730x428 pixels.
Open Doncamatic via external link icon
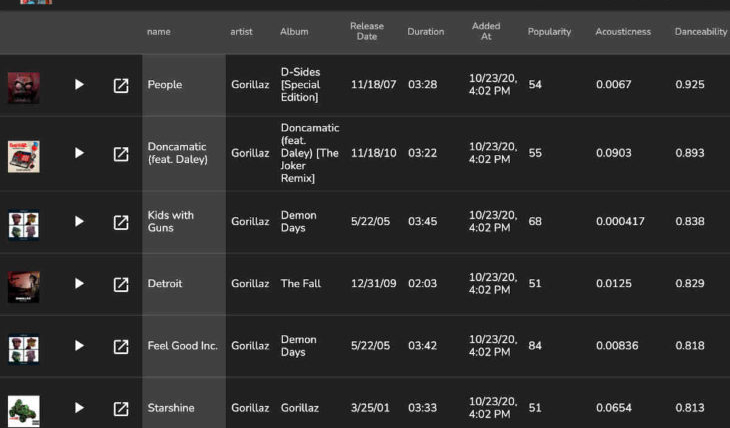pyautogui.click(x=121, y=154)
